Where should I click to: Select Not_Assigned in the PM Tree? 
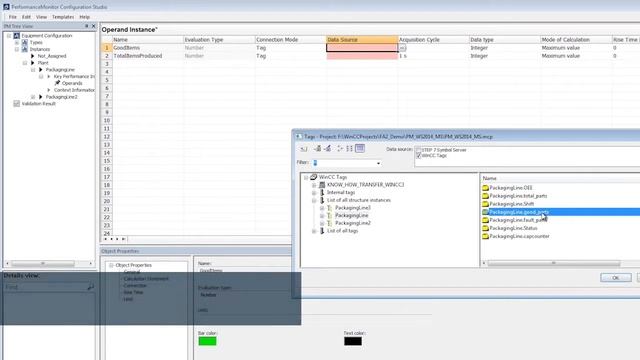[52, 56]
